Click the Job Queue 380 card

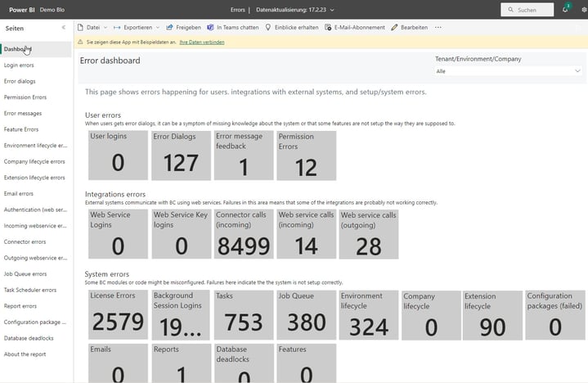tap(307, 315)
